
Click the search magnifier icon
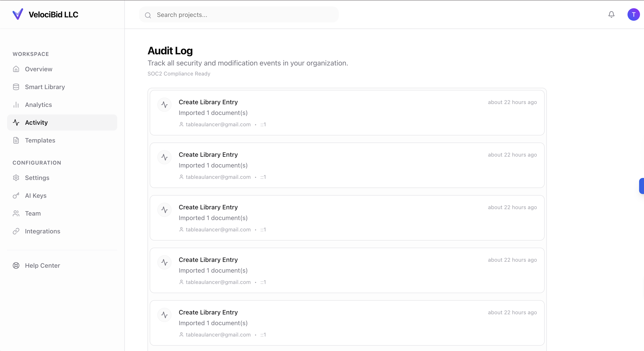pos(148,15)
